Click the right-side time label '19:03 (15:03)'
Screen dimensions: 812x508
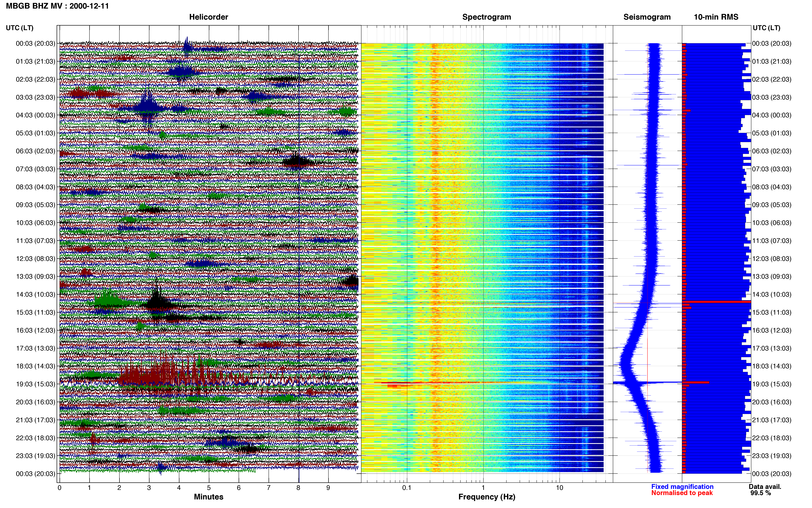click(x=772, y=384)
